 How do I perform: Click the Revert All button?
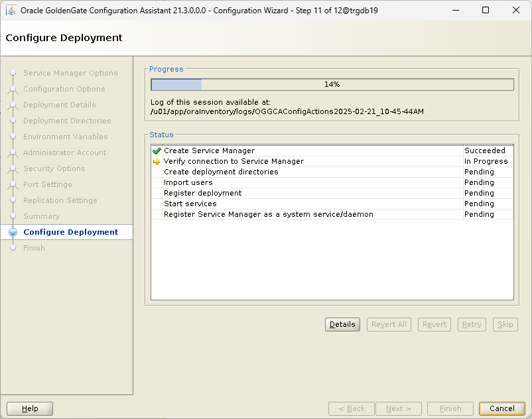tap(389, 324)
